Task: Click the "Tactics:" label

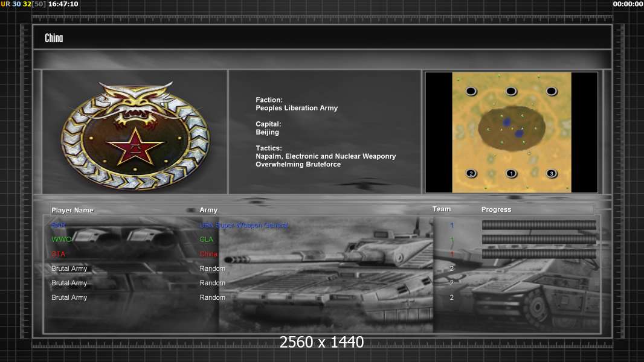Action: coord(269,148)
